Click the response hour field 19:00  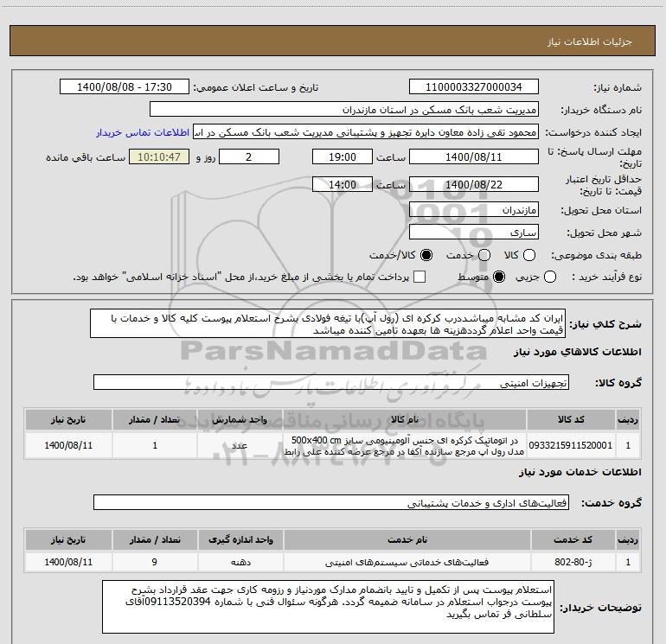coord(343,156)
